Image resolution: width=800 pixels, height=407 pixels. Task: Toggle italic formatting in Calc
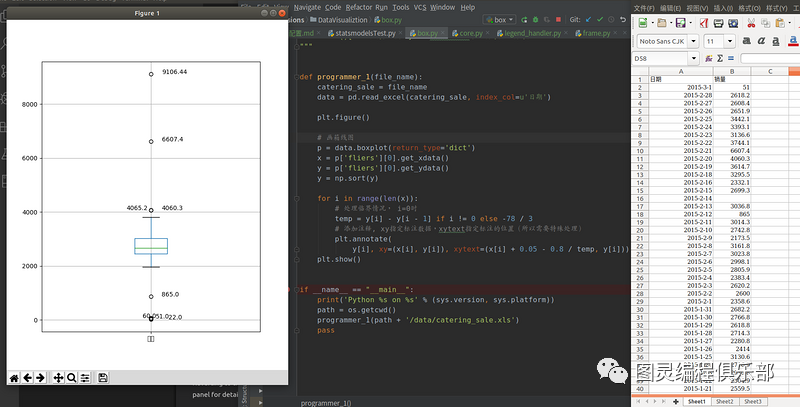(x=761, y=41)
